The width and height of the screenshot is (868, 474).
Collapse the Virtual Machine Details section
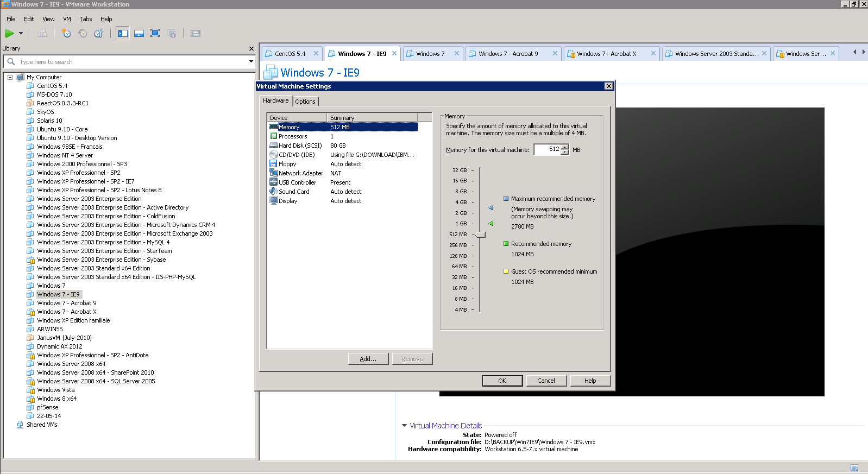404,426
